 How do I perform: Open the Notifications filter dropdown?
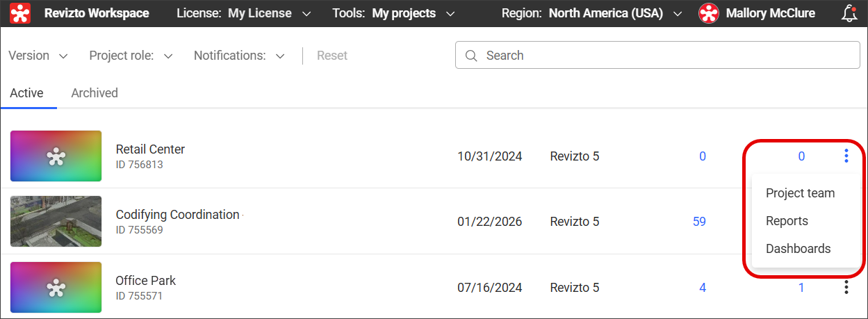[239, 56]
